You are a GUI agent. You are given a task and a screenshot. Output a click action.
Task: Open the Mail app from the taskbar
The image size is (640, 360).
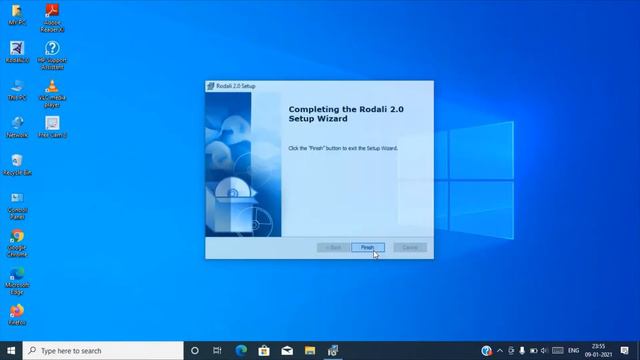[287, 351]
